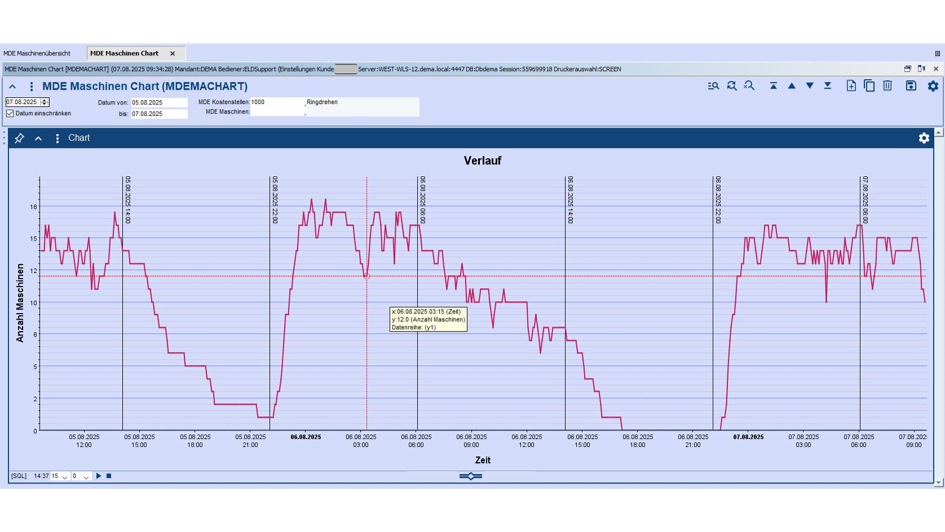Click the refresh search icon
The image size is (945, 532).
pyautogui.click(x=731, y=86)
